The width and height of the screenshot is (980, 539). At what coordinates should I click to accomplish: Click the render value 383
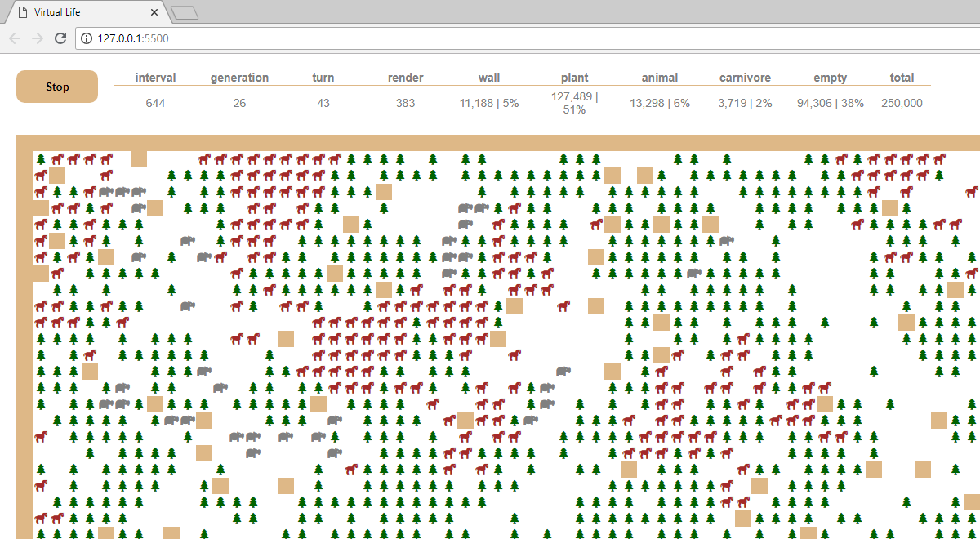(x=405, y=103)
